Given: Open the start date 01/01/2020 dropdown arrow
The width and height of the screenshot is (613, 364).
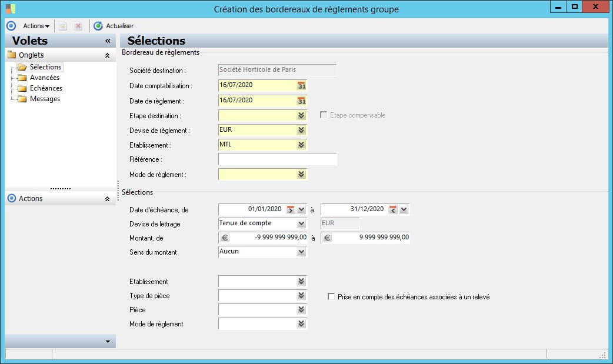Looking at the screenshot, I should point(301,209).
